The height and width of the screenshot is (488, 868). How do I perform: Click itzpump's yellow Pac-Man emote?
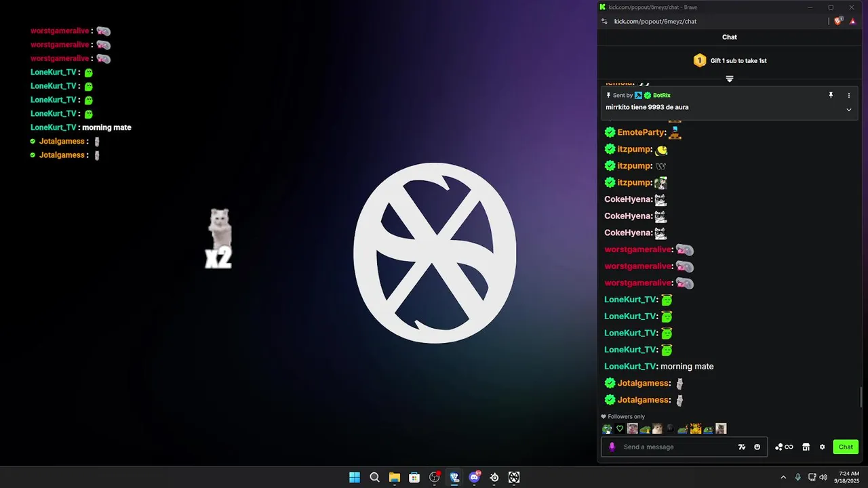661,149
